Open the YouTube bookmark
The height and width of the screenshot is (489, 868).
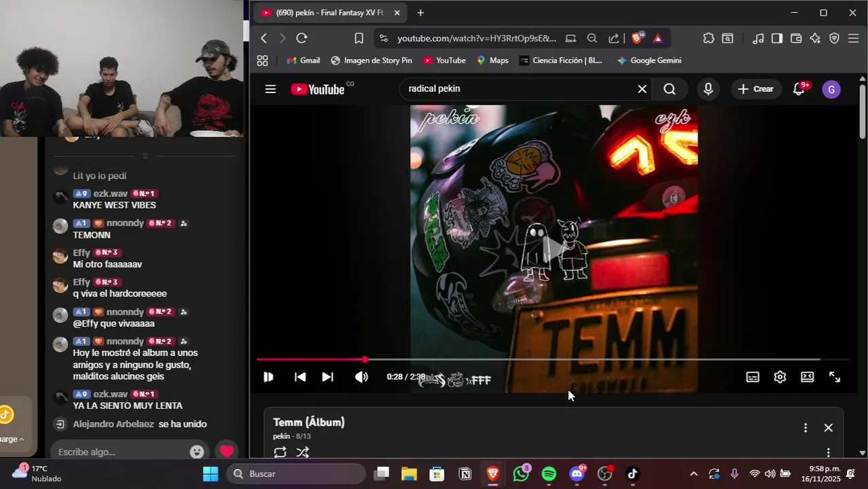click(444, 60)
